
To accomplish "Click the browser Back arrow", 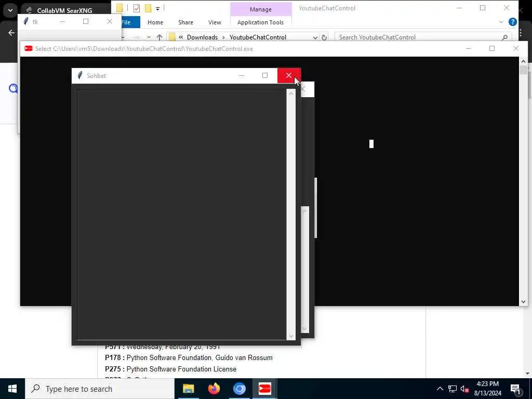I will click(x=11, y=33).
